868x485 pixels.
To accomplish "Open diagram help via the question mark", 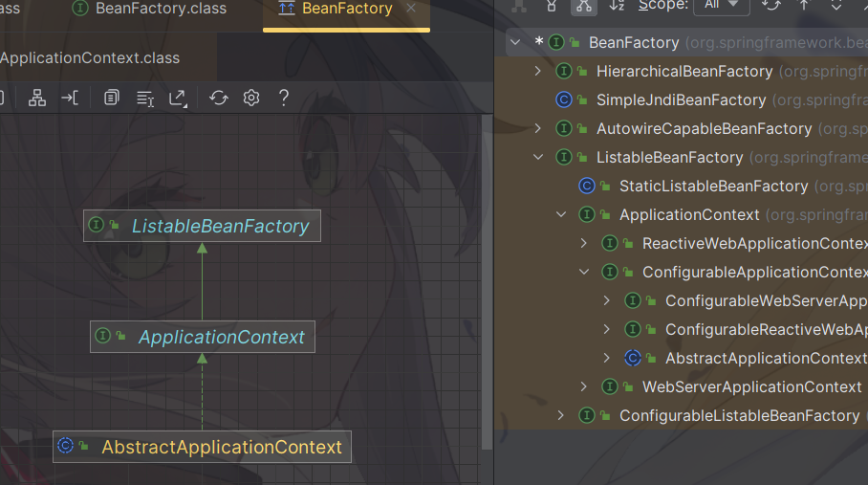I will click(x=283, y=98).
